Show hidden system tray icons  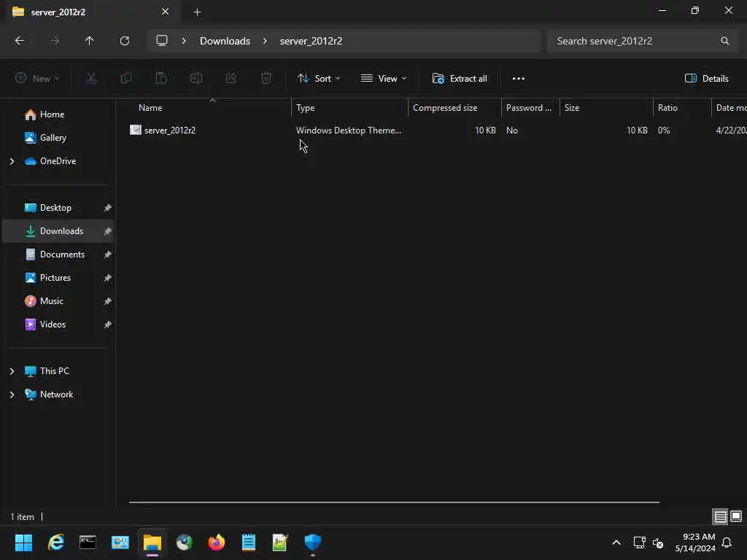616,542
